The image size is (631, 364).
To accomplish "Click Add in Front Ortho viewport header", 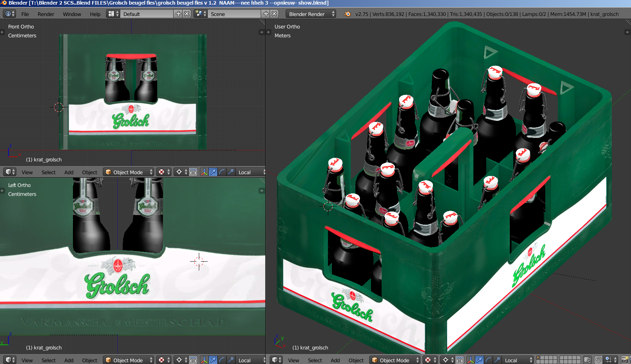I will coord(69,172).
